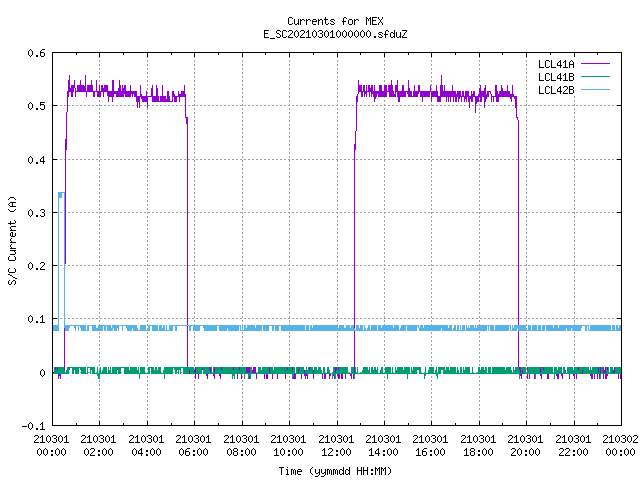Image resolution: width=640 pixels, height=480 pixels.
Task: Click the y-axis label 'S/C Current (A)'
Action: click(13, 240)
